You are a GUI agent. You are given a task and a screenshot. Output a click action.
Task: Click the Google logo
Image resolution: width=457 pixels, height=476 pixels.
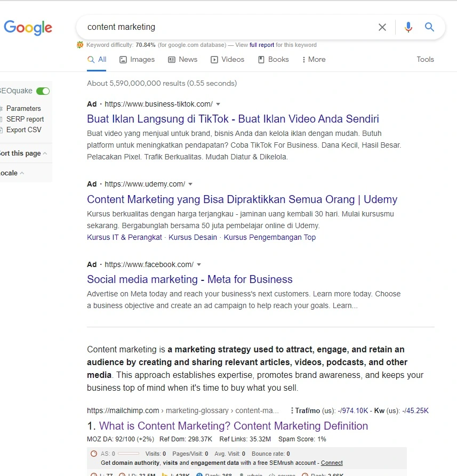coord(28,28)
